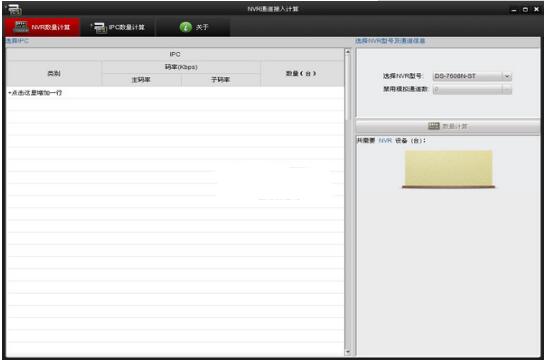Click the green info icon next to 关于
This screenshot has width=546, height=363.
[186, 27]
